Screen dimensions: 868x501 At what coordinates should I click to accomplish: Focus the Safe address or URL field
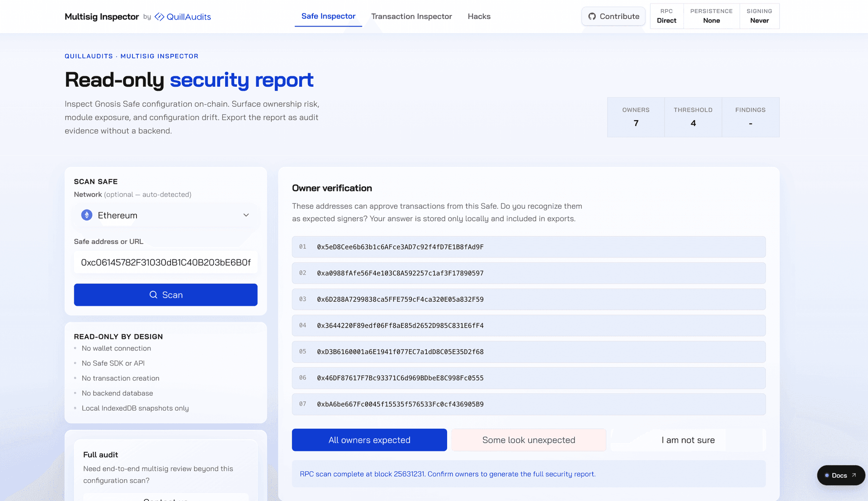coord(166,262)
